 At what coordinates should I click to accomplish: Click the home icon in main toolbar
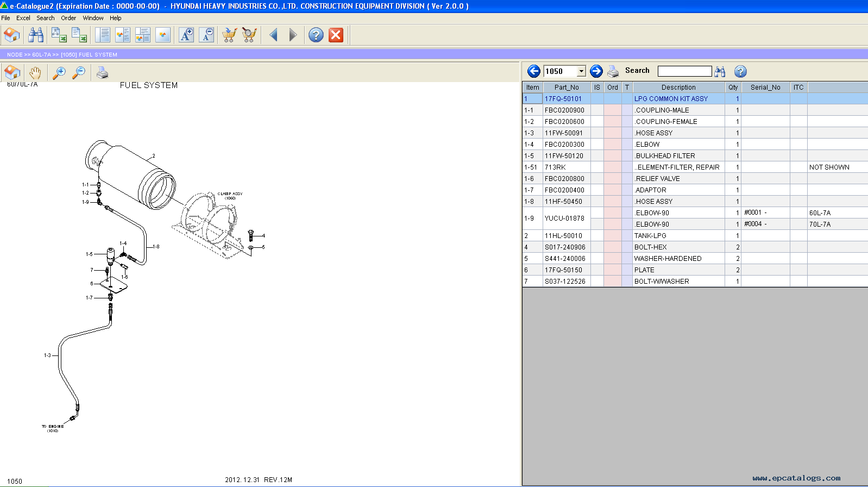pyautogui.click(x=11, y=35)
